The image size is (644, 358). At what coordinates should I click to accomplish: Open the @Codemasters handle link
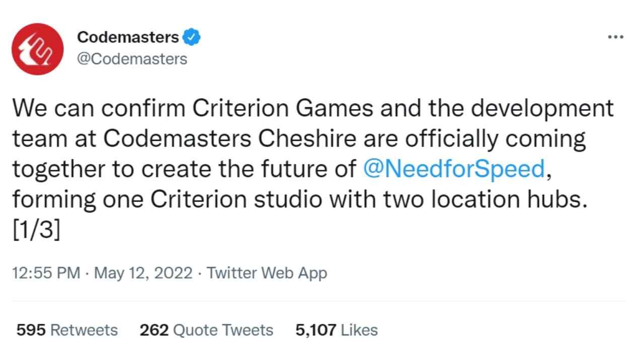coord(132,59)
